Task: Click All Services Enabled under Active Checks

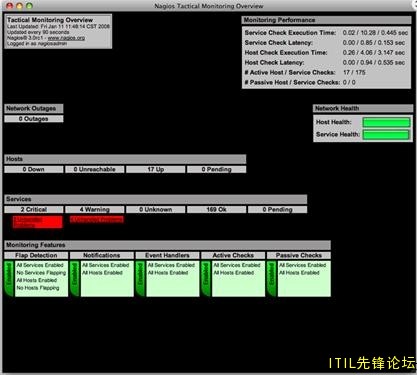Action: tap(237, 265)
